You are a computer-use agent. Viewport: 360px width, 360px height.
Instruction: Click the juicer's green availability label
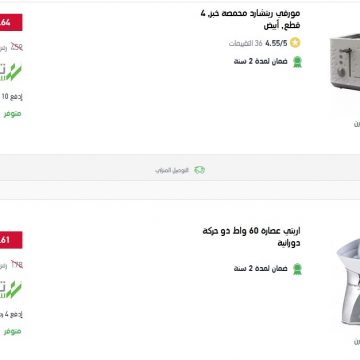pos(12,331)
